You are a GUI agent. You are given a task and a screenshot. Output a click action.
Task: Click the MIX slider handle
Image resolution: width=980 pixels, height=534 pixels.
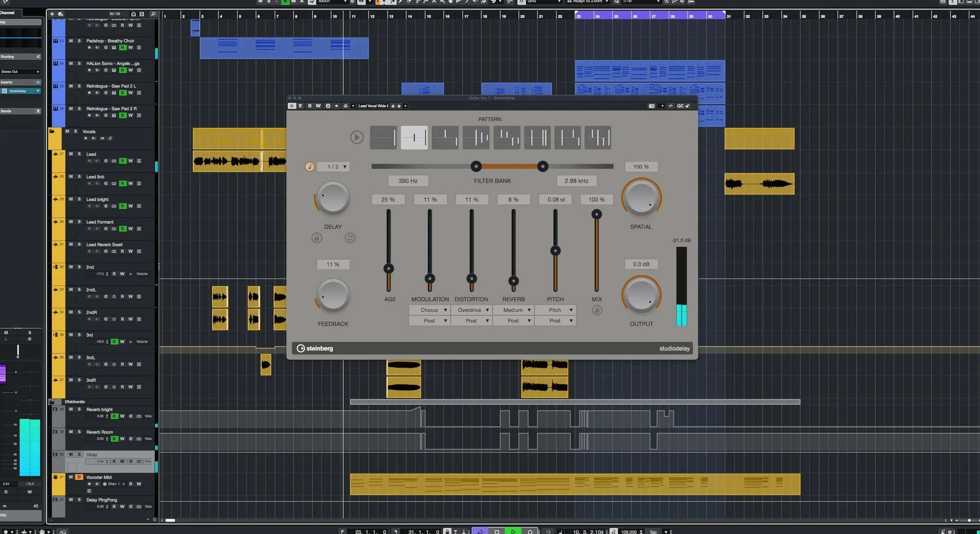click(x=597, y=214)
